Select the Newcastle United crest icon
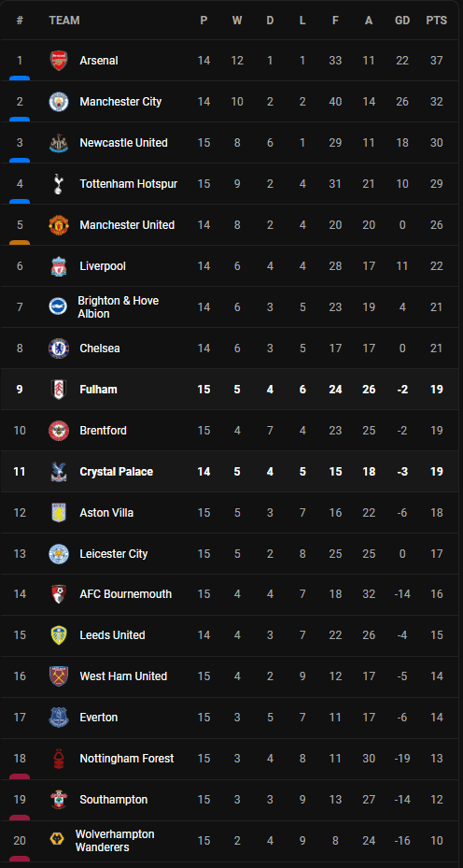 click(x=59, y=143)
